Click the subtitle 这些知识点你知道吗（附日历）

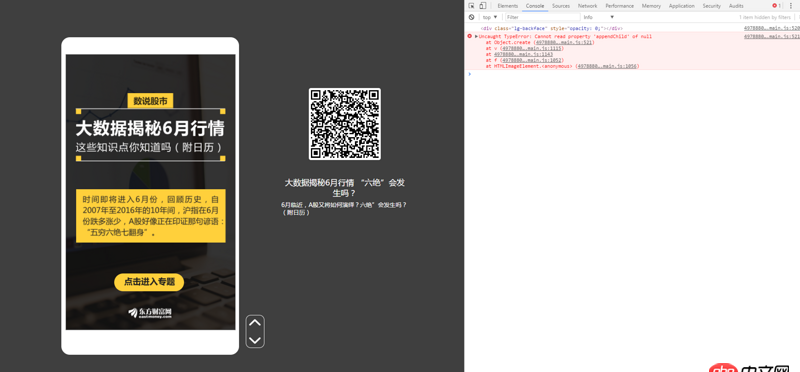click(x=150, y=147)
